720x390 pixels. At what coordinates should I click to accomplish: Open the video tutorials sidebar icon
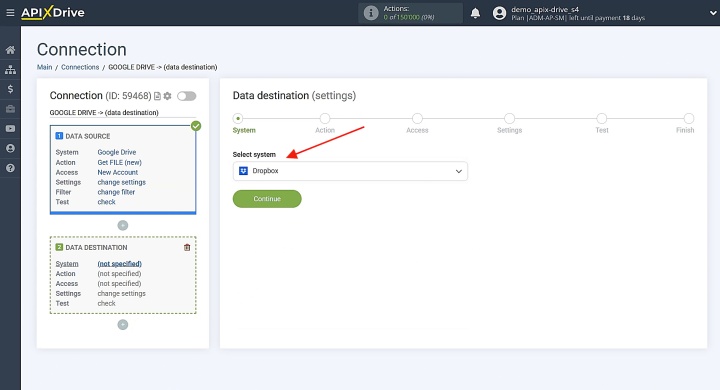click(10, 129)
